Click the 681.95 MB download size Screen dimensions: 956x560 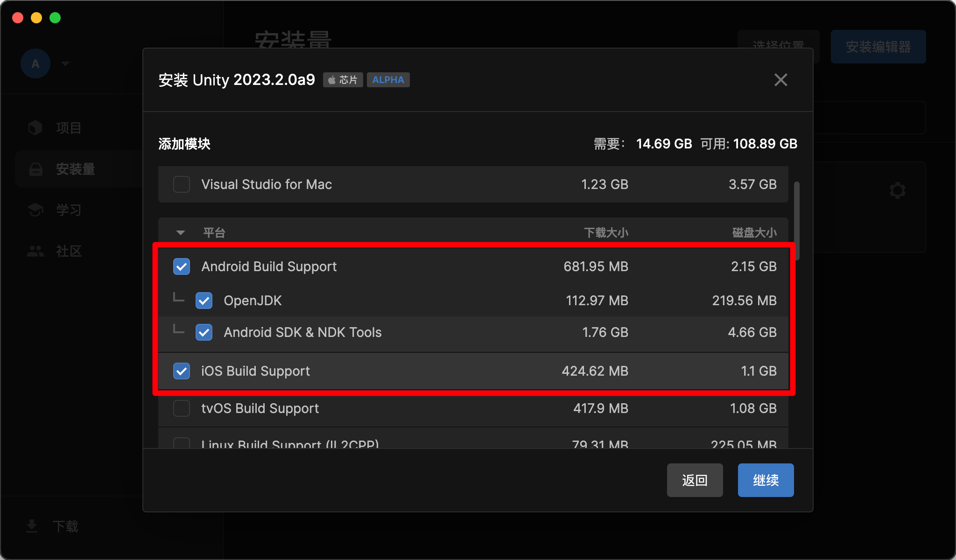(596, 266)
